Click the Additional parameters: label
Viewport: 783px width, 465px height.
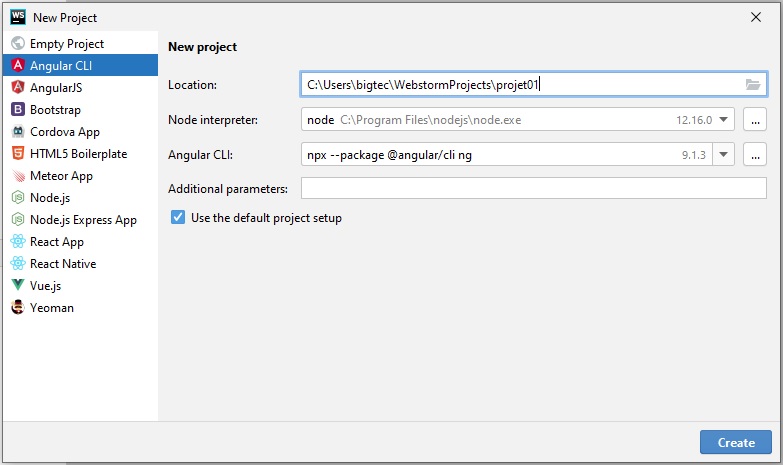click(228, 189)
